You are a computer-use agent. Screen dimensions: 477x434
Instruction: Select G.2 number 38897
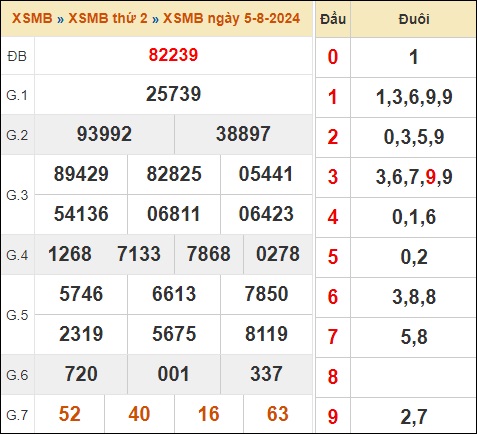pos(243,134)
